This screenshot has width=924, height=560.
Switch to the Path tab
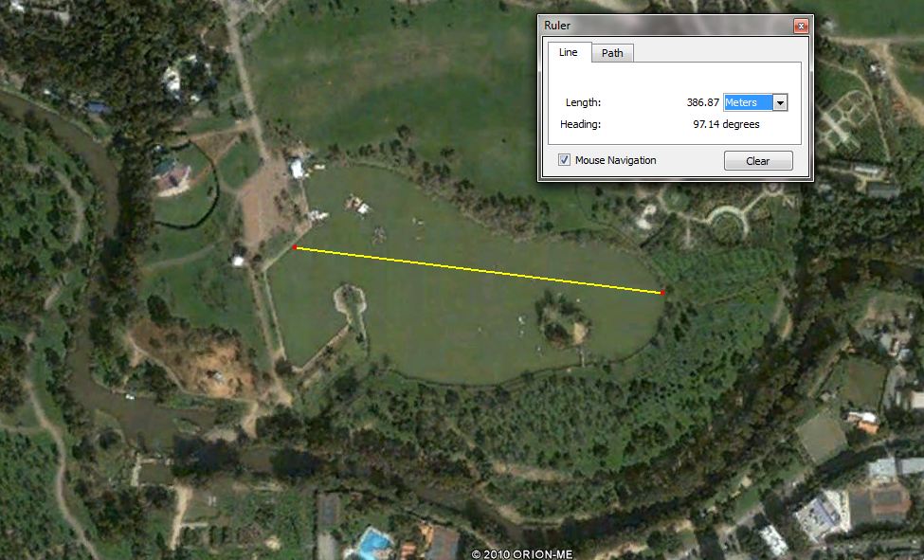tap(612, 53)
